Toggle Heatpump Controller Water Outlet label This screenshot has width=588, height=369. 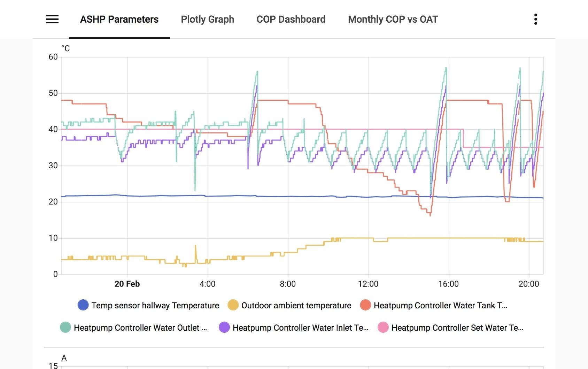[140, 328]
